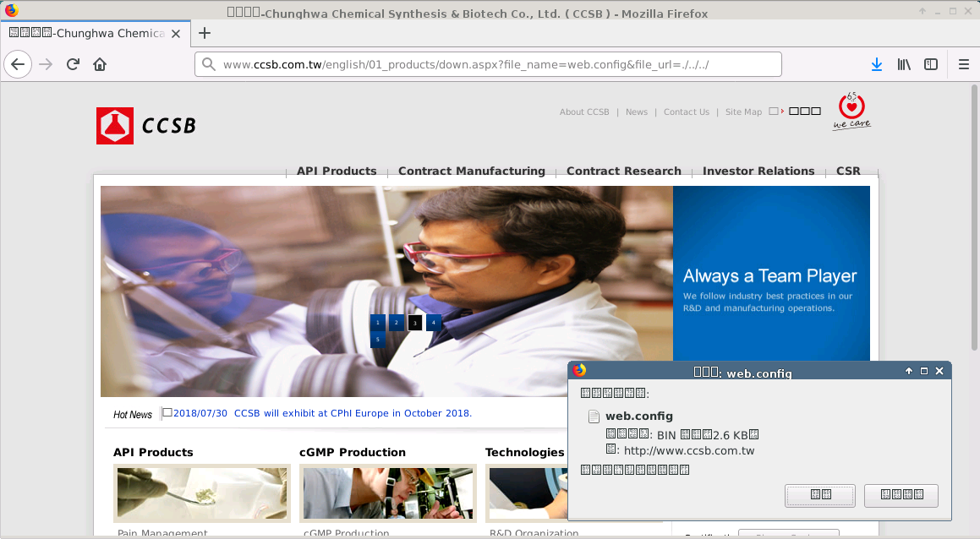This screenshot has height=539, width=980.
Task: Click the Hot News label
Action: click(x=133, y=415)
